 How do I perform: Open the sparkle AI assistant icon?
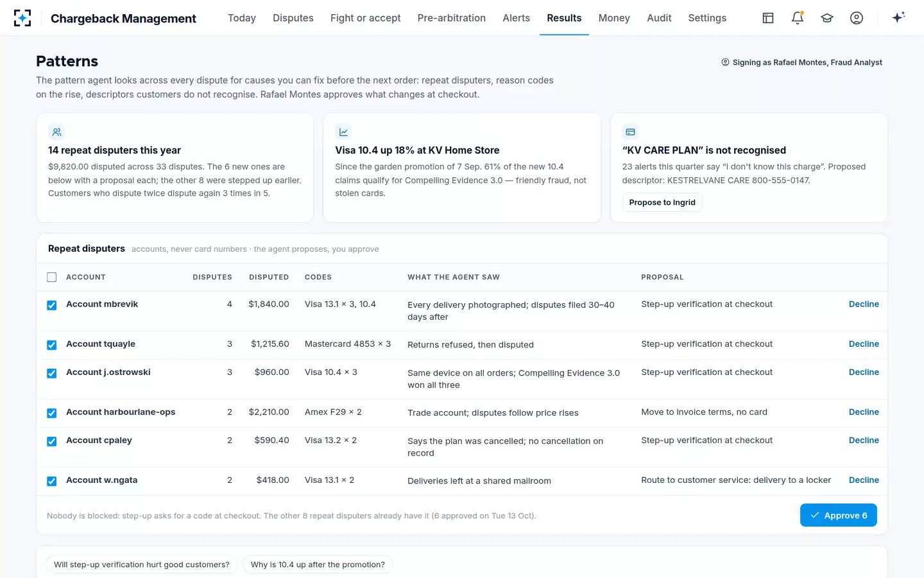pyautogui.click(x=898, y=17)
